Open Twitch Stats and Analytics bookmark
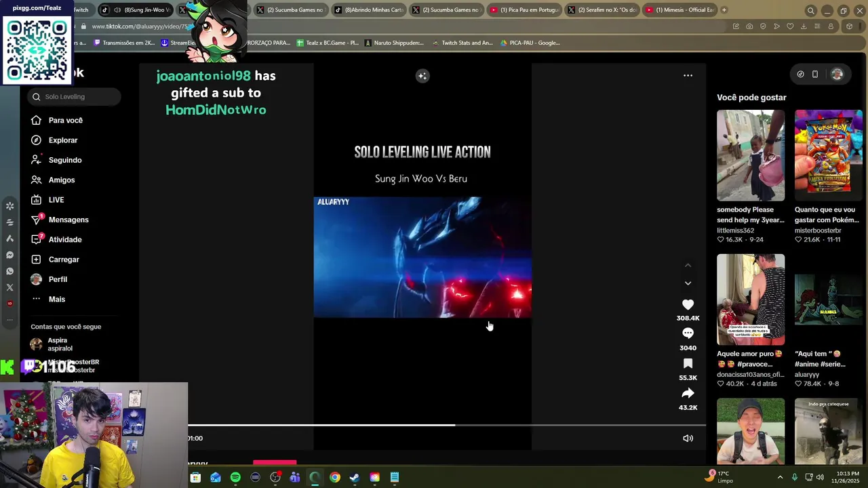The height and width of the screenshot is (488, 868). pos(462,43)
